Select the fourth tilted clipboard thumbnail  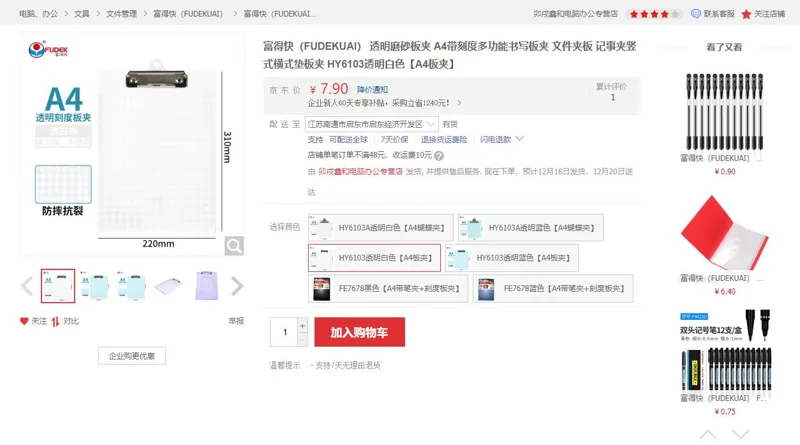[169, 286]
